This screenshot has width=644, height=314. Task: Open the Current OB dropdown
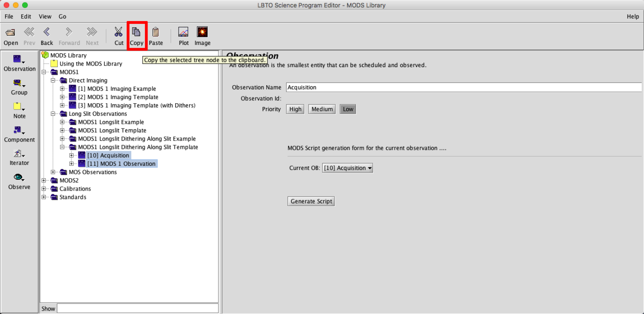348,168
